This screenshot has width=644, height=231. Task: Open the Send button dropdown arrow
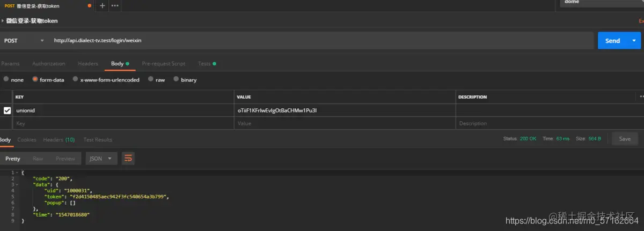(634, 41)
